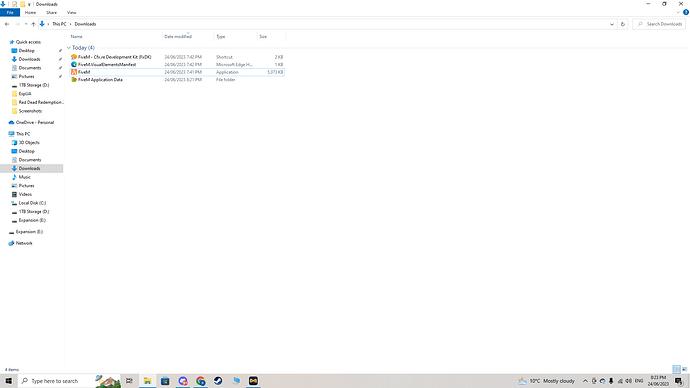Go back with the Back arrow
The width and height of the screenshot is (690, 388).
click(7, 24)
